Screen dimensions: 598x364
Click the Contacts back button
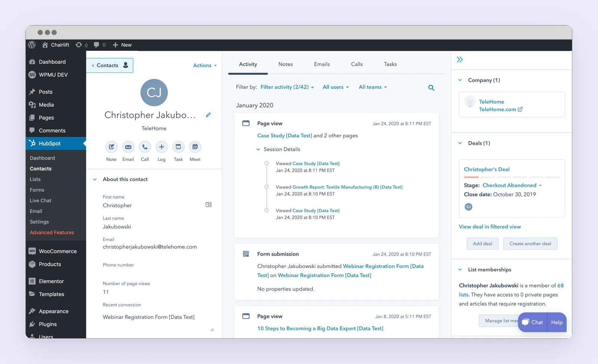(x=110, y=65)
